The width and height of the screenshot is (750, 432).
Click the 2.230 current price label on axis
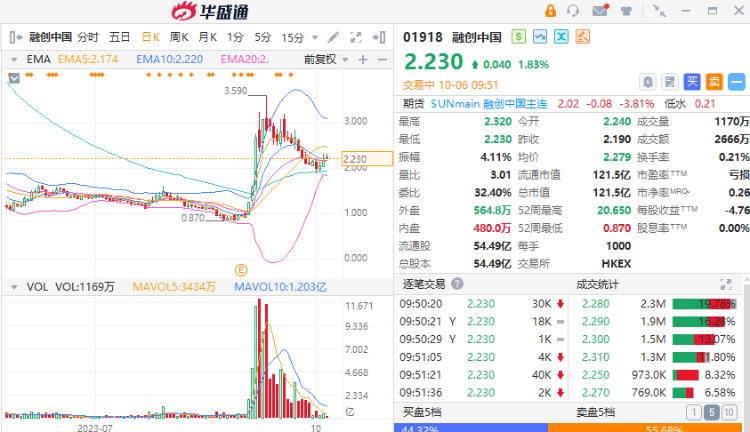(x=367, y=159)
